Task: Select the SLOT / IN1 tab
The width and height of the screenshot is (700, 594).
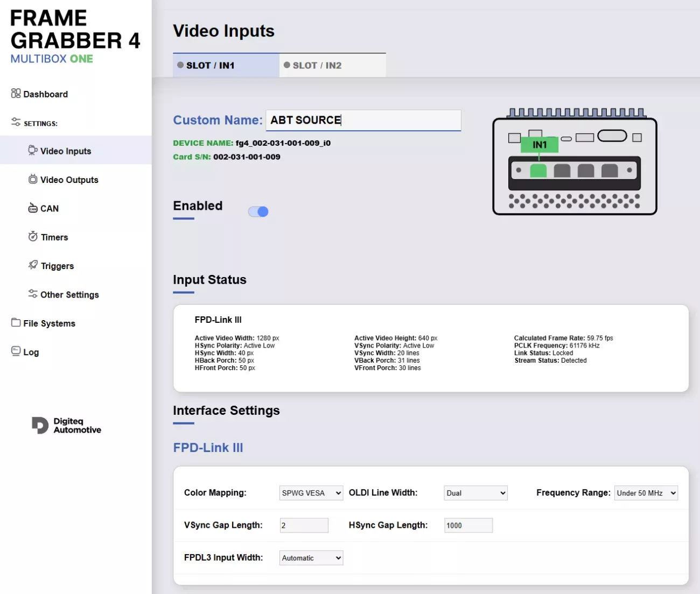Action: click(x=226, y=66)
